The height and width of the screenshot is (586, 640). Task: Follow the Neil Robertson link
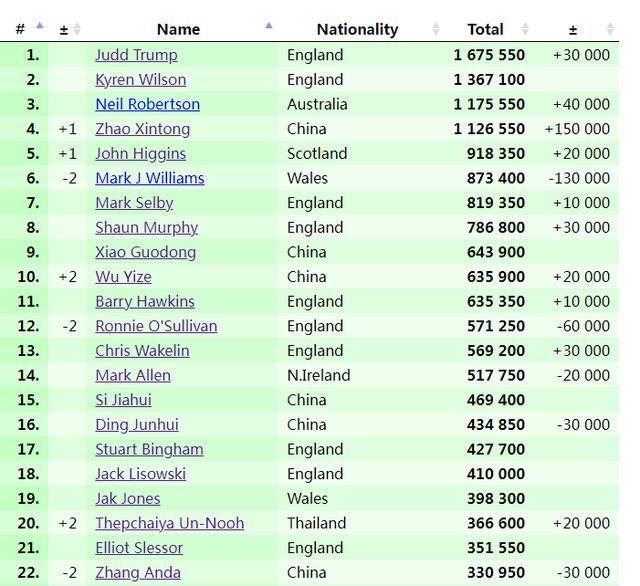pos(147,104)
